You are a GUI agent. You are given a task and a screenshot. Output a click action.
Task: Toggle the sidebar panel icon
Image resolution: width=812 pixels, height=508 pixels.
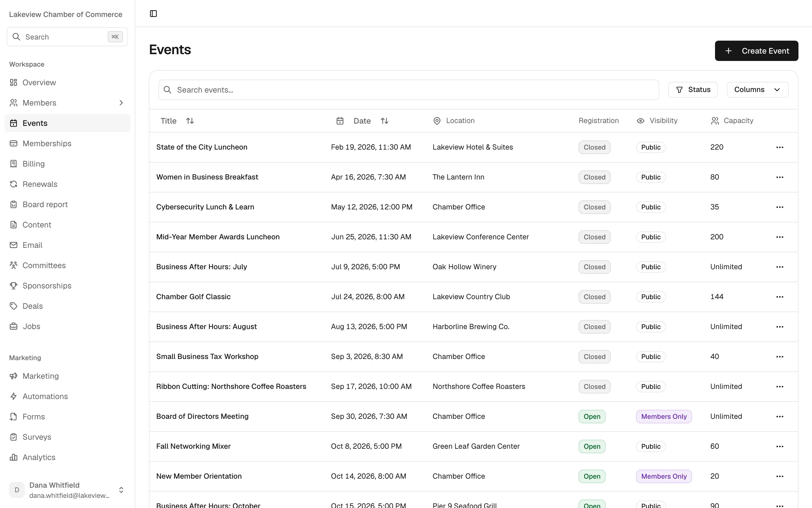coord(153,14)
